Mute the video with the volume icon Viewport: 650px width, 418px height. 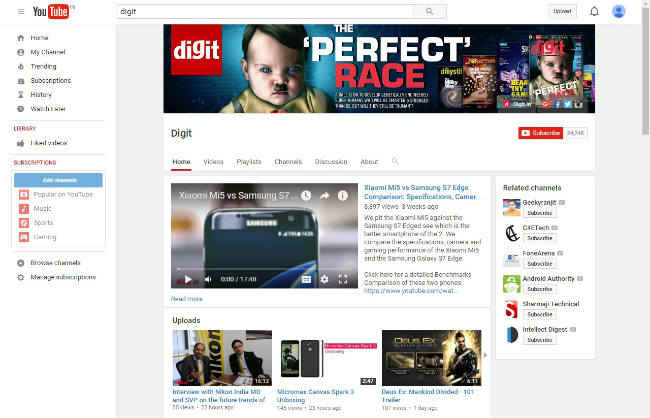(x=208, y=279)
